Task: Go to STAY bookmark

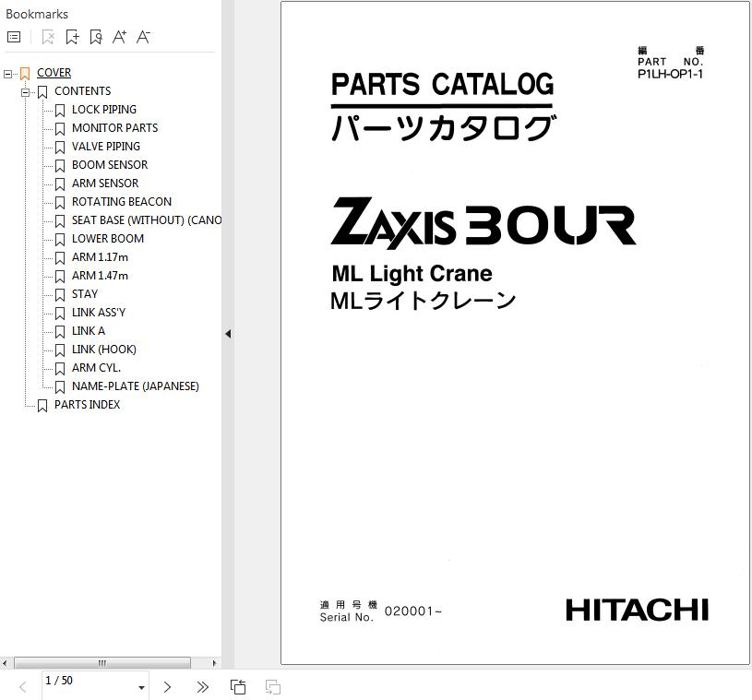Action: (x=85, y=294)
